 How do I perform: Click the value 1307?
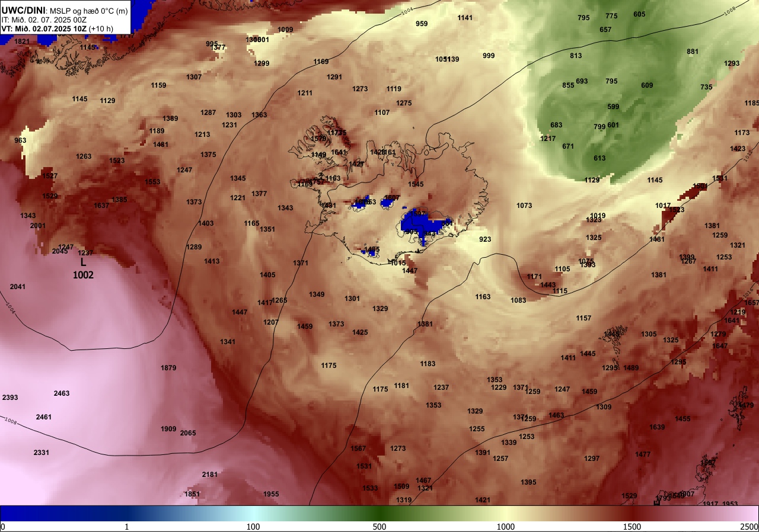(x=194, y=77)
